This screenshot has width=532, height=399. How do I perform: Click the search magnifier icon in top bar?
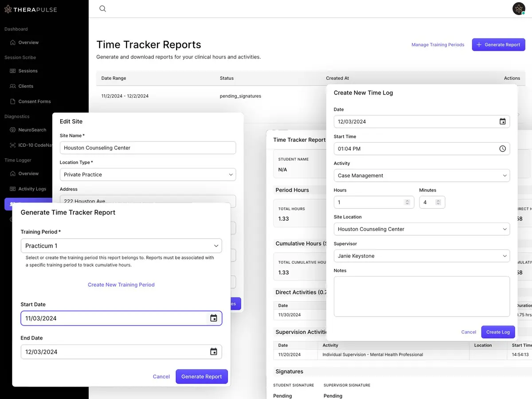(x=102, y=8)
